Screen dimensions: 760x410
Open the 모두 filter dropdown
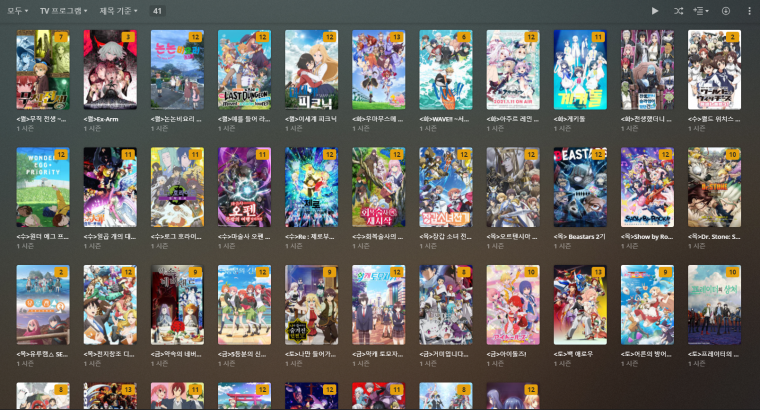coord(17,11)
